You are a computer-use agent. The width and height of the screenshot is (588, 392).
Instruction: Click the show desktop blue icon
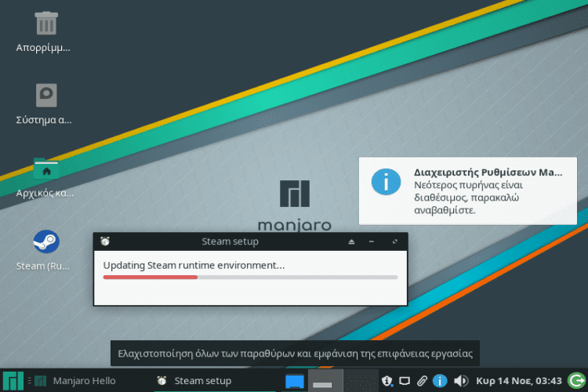point(294,381)
